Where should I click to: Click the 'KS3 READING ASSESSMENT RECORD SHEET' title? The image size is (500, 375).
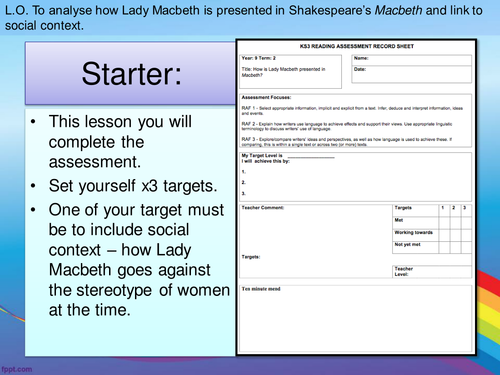357,46
